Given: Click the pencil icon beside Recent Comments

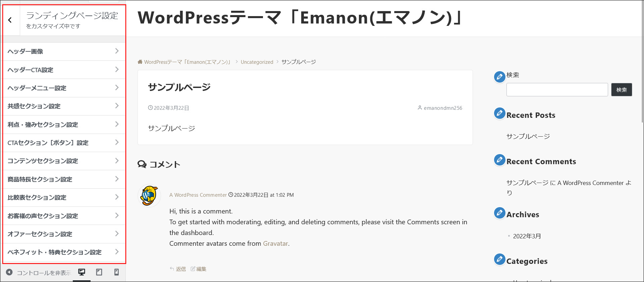Looking at the screenshot, I should 499,160.
